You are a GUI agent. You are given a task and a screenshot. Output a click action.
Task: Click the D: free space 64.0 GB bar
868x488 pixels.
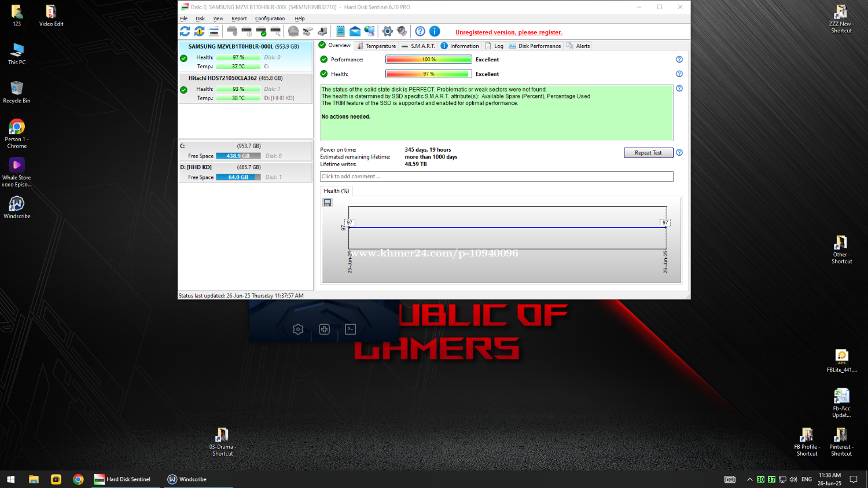[238, 177]
